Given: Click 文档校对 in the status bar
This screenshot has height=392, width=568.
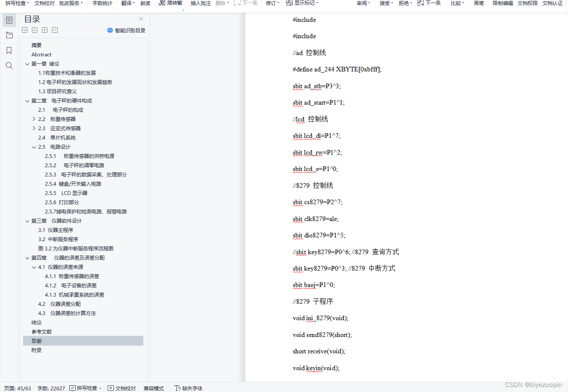Looking at the screenshot, I should click(122, 388).
